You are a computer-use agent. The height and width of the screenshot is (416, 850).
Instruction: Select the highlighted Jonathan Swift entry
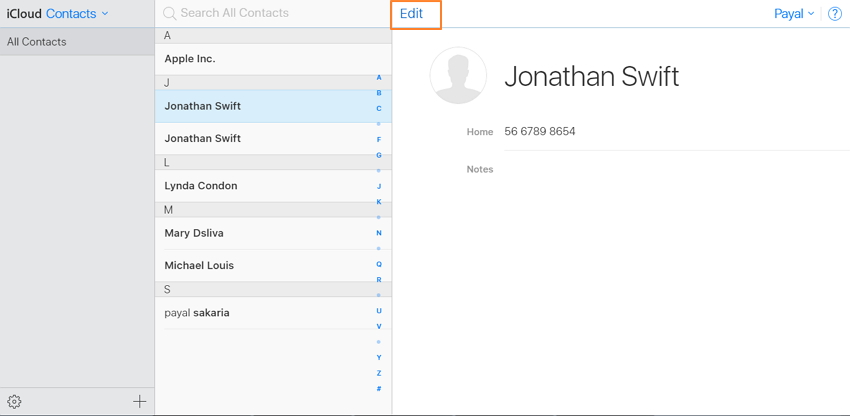[x=203, y=106]
